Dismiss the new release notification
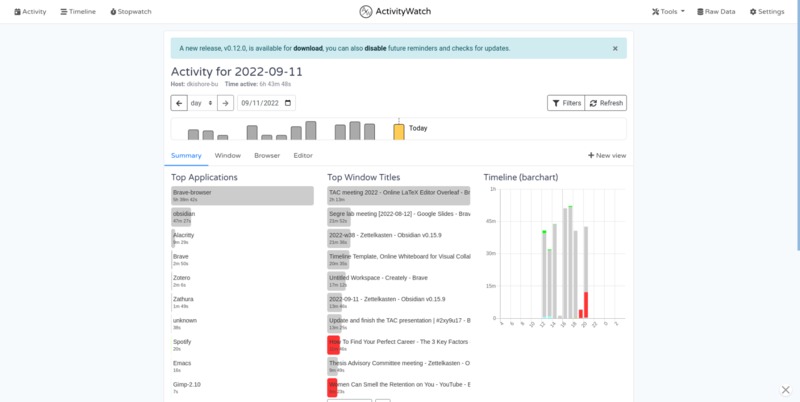This screenshot has width=800, height=402. pos(615,48)
